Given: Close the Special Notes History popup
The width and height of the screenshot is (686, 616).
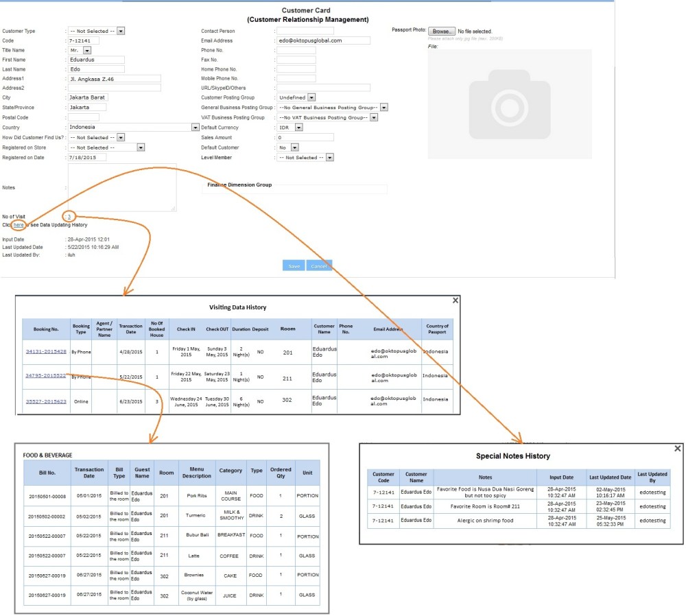Looking at the screenshot, I should pyautogui.click(x=678, y=448).
